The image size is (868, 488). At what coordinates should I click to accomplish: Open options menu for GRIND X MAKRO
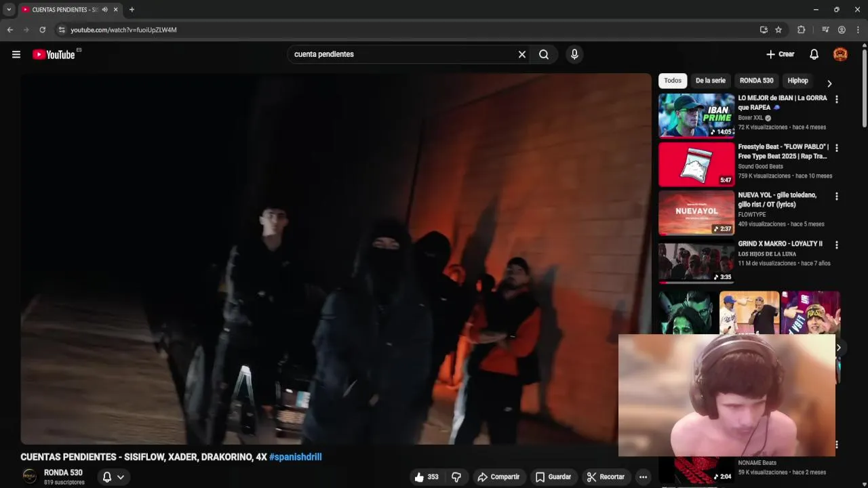pos(836,245)
